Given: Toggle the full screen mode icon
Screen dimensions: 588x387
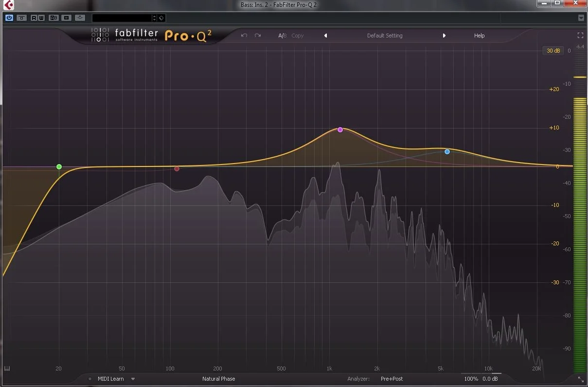Looking at the screenshot, I should click(580, 36).
